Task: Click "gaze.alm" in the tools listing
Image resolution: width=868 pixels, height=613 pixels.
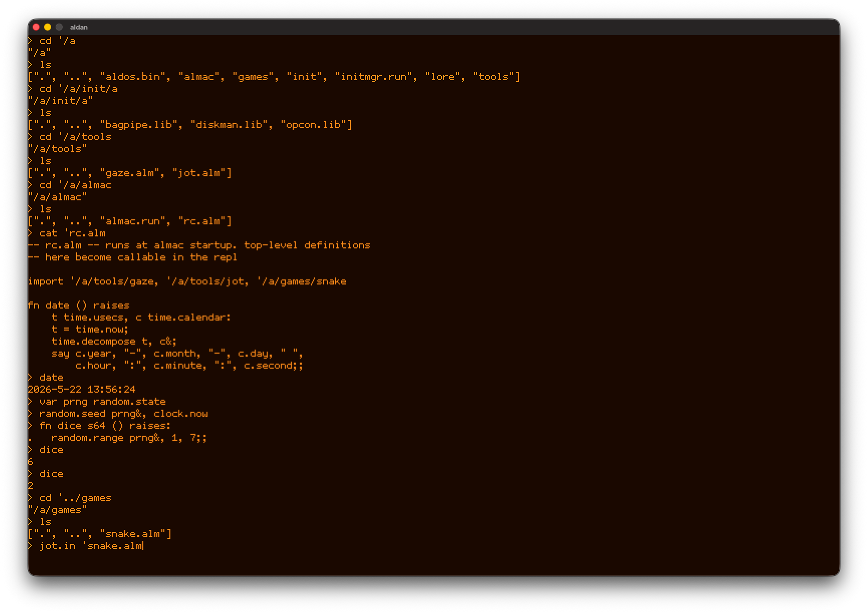Action: [x=130, y=173]
